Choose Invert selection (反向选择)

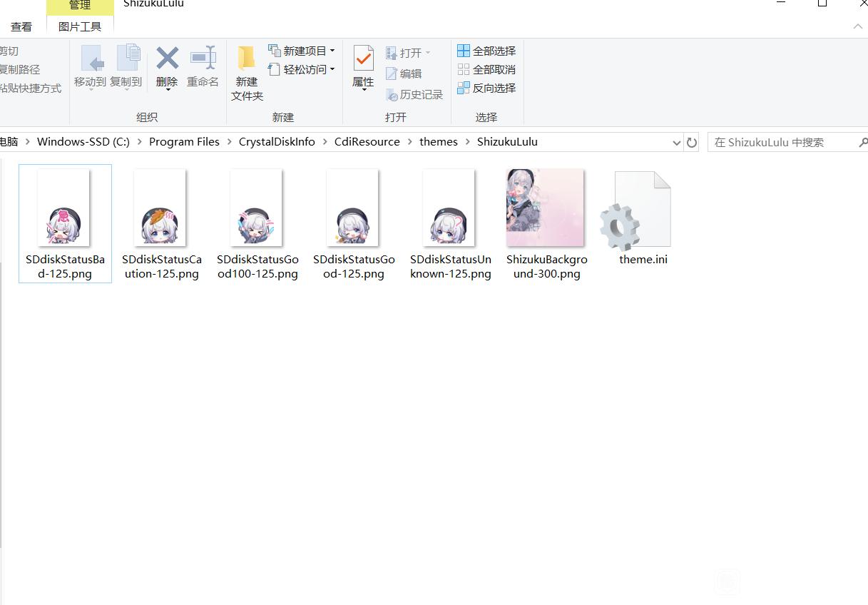tap(486, 88)
